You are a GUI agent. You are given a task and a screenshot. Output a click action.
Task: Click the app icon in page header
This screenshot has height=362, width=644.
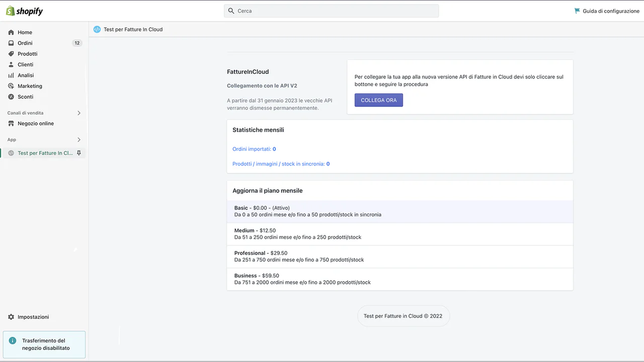pyautogui.click(x=97, y=29)
